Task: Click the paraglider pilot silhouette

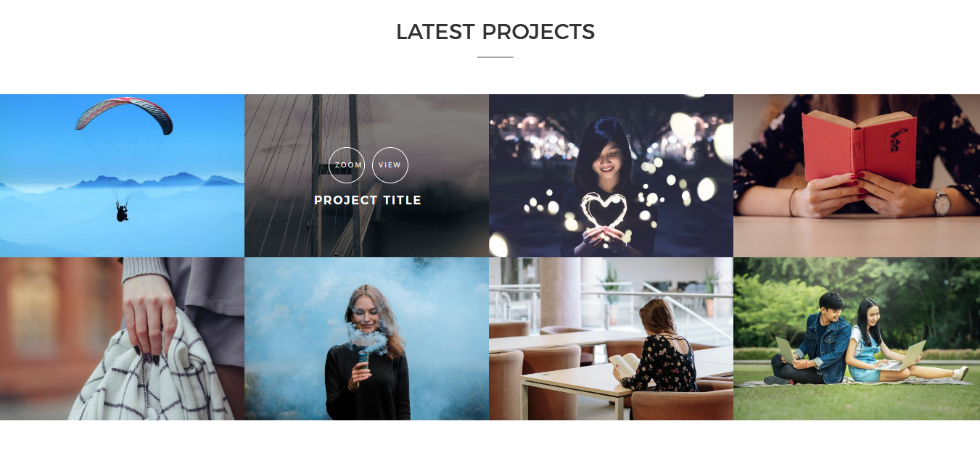Action: point(123,212)
